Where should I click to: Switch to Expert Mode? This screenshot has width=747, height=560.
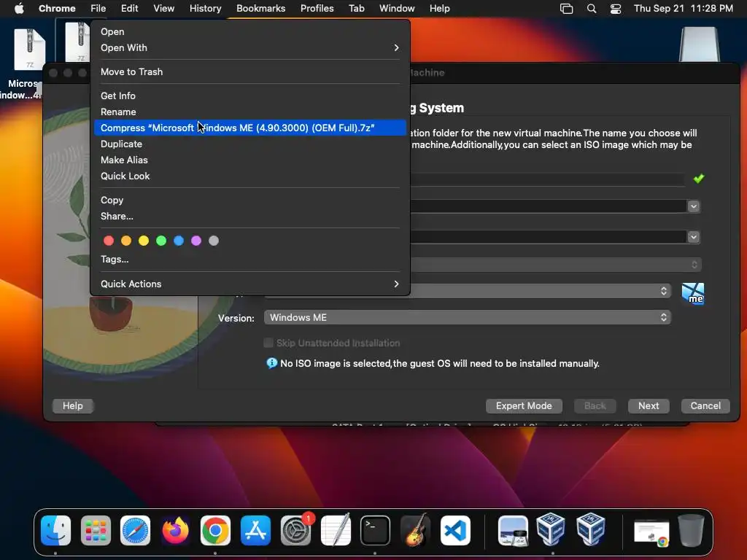coord(524,405)
